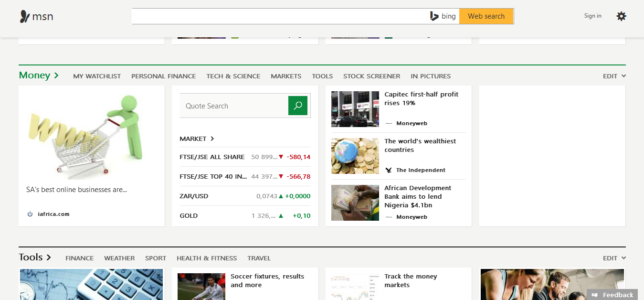The image size is (644, 300).
Task: Click the Bing logo in search bar
Action: (443, 16)
